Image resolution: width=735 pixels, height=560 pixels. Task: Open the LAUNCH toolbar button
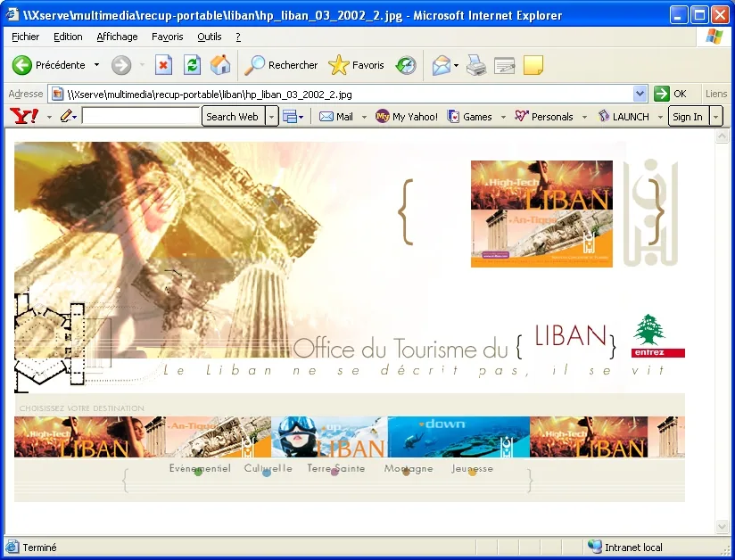pyautogui.click(x=624, y=117)
